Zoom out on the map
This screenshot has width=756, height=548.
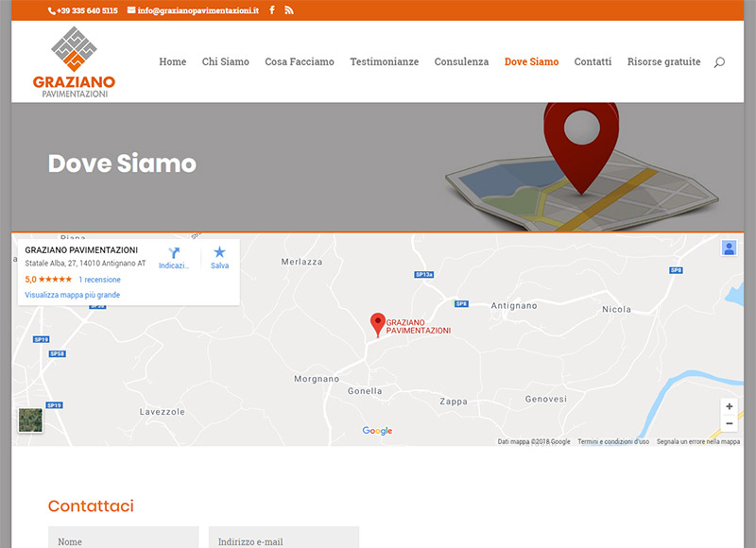pyautogui.click(x=729, y=423)
